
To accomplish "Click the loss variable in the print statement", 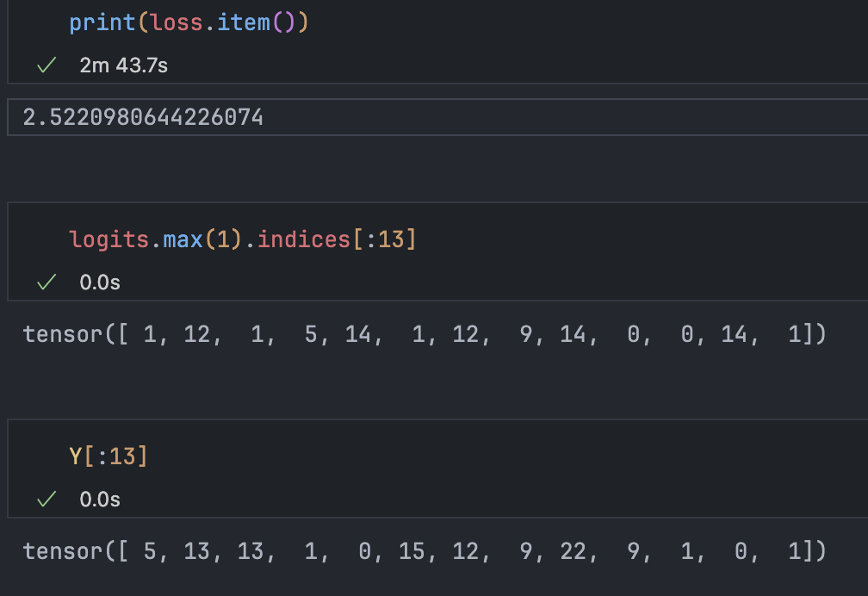I will pos(176,22).
